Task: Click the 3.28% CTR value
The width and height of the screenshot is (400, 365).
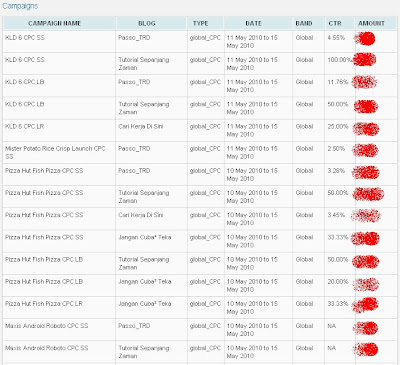Action: pyautogui.click(x=336, y=171)
